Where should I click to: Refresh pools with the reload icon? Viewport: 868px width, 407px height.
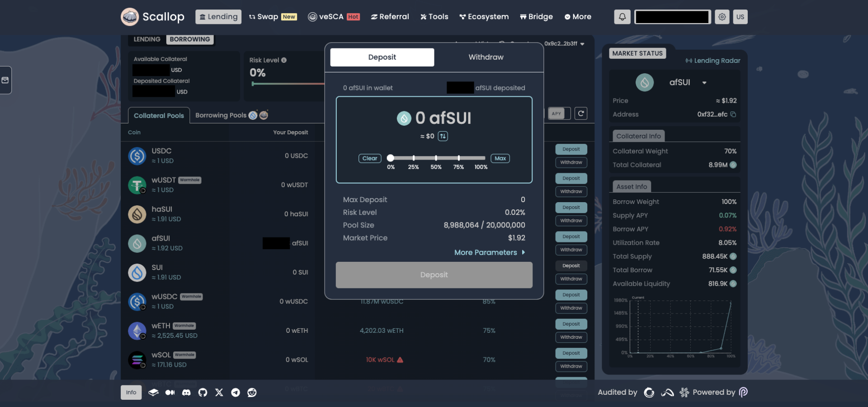(581, 114)
